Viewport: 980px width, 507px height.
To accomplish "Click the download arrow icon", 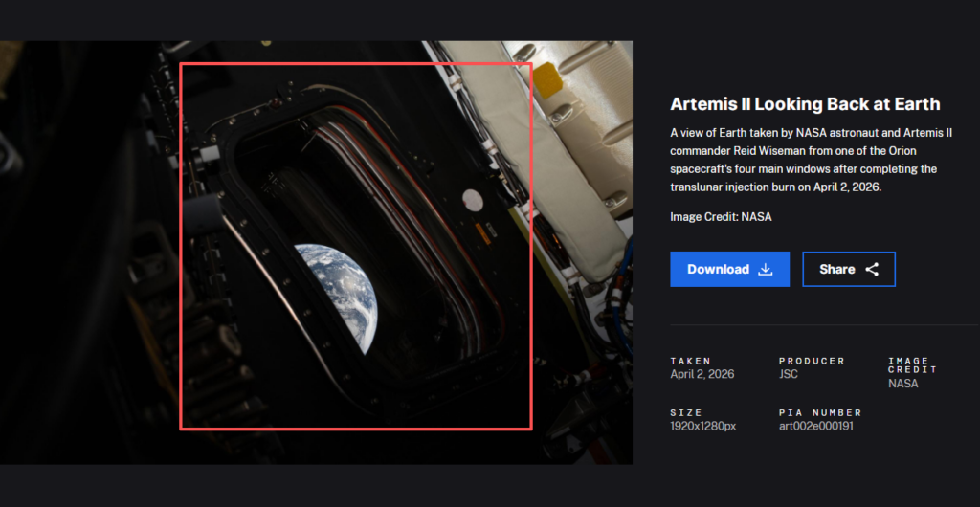I will pyautogui.click(x=766, y=270).
